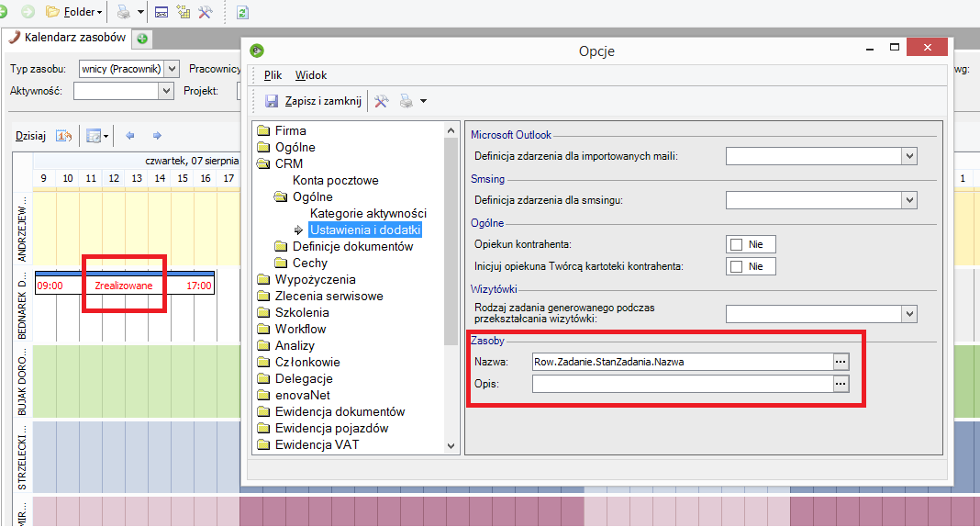This screenshot has width=980, height=527.
Task: Click the ellipsis button beside Nazwa
Action: [x=841, y=362]
